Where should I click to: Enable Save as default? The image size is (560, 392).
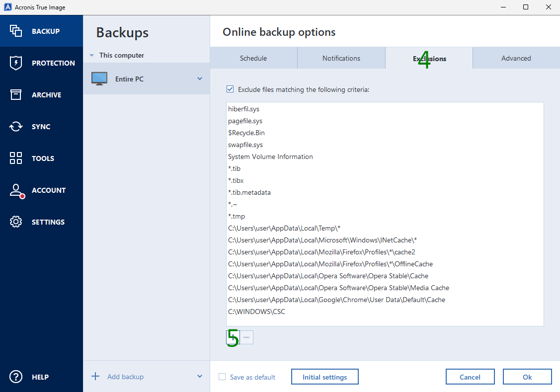pyautogui.click(x=222, y=377)
